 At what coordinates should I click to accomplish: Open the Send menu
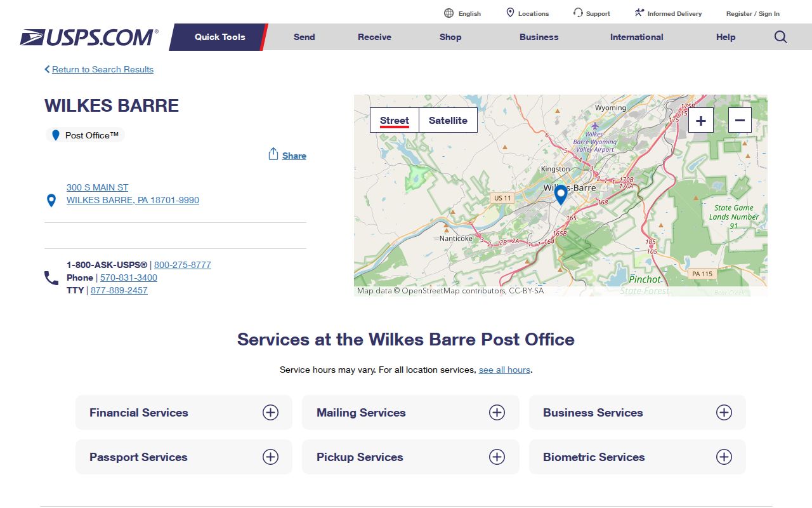(x=304, y=37)
